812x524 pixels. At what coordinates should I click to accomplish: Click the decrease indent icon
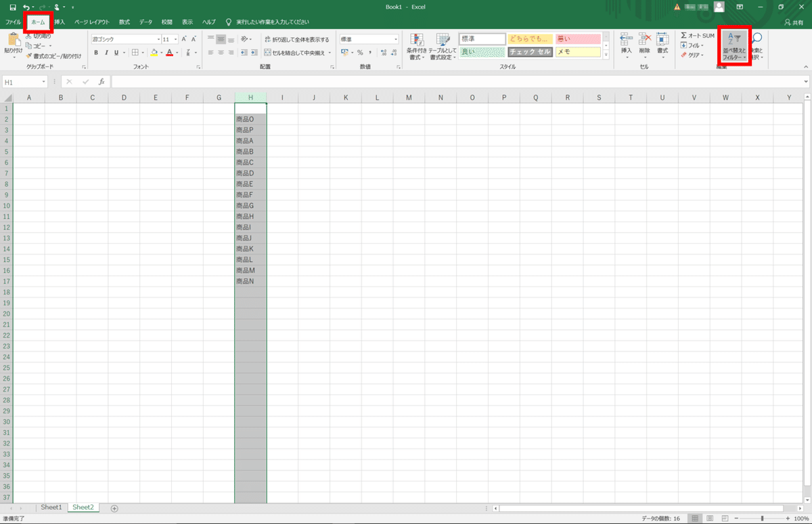[243, 52]
